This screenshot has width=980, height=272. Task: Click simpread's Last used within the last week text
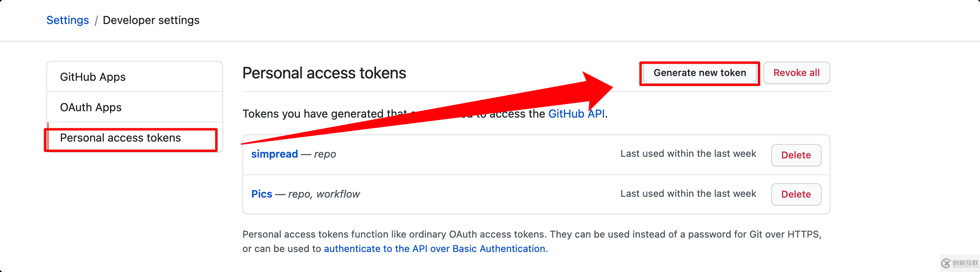[x=688, y=154]
